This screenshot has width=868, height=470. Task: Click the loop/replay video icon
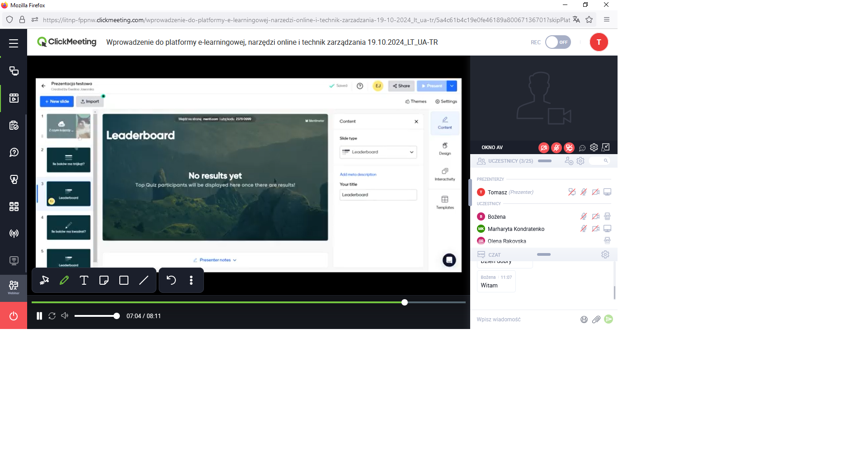(x=52, y=316)
